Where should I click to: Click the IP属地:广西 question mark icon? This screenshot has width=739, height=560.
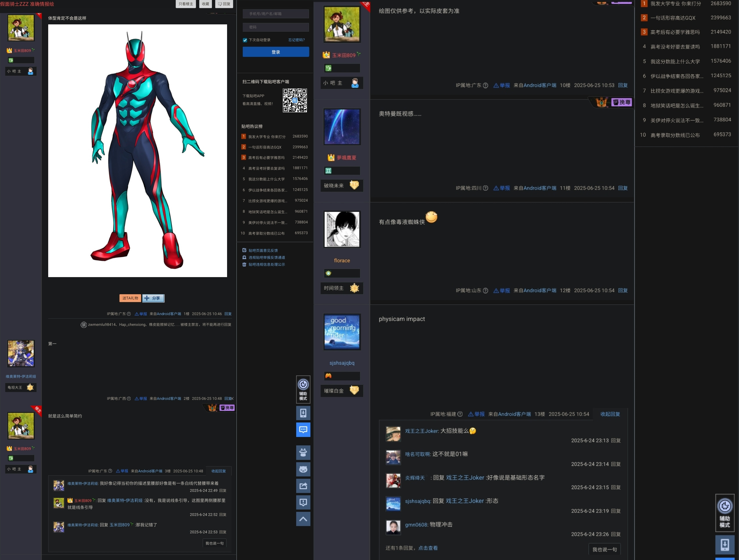tap(129, 399)
